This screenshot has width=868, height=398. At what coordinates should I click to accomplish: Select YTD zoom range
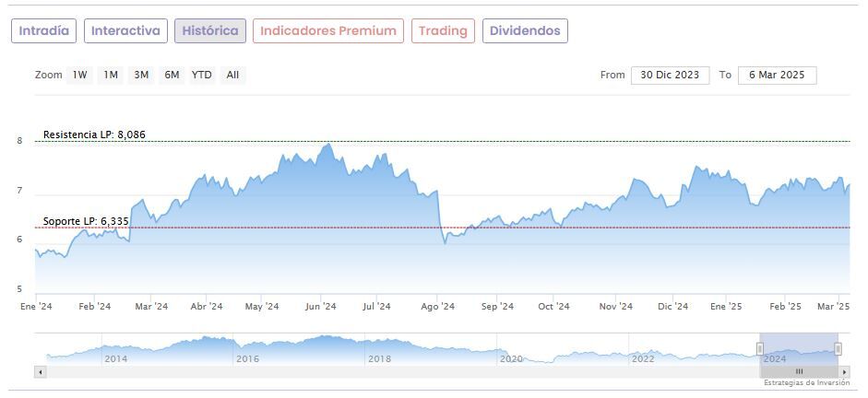pos(201,76)
